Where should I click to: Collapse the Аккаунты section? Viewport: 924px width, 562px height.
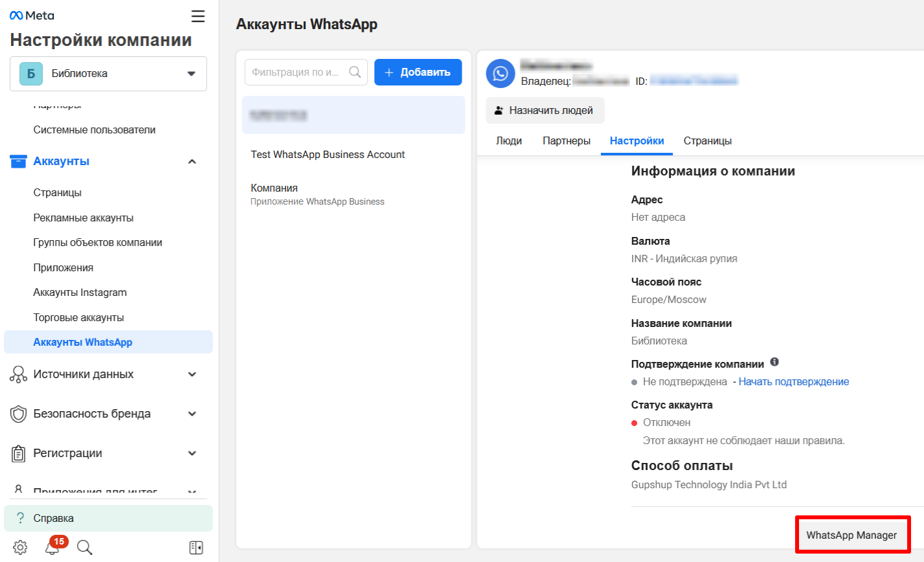click(192, 161)
